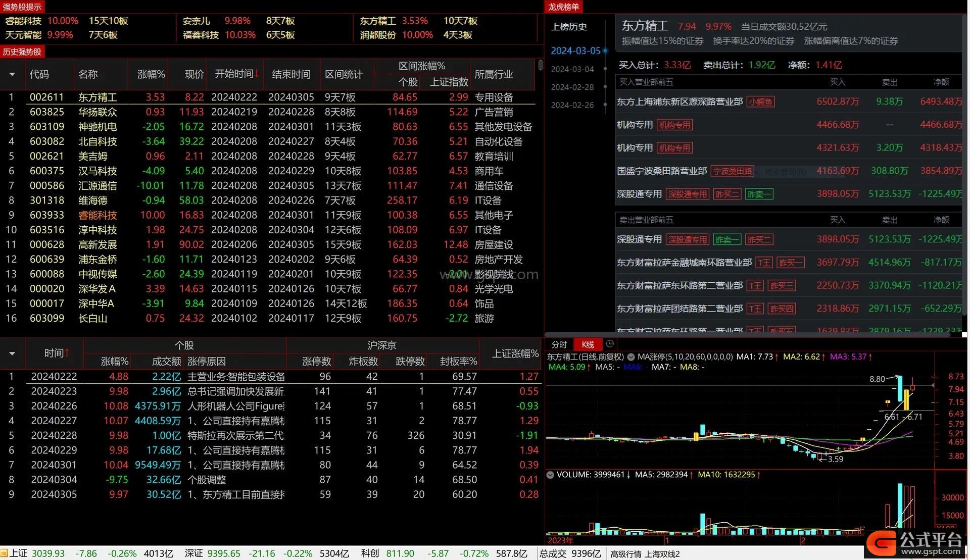Switch to the 分时 chart tab

click(559, 344)
